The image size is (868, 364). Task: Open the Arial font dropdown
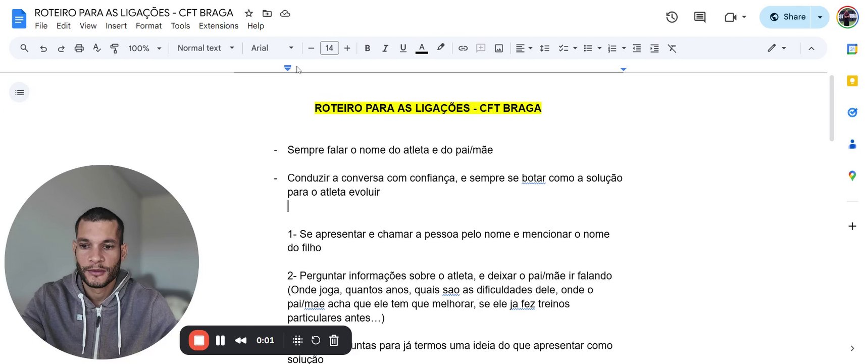pyautogui.click(x=272, y=48)
